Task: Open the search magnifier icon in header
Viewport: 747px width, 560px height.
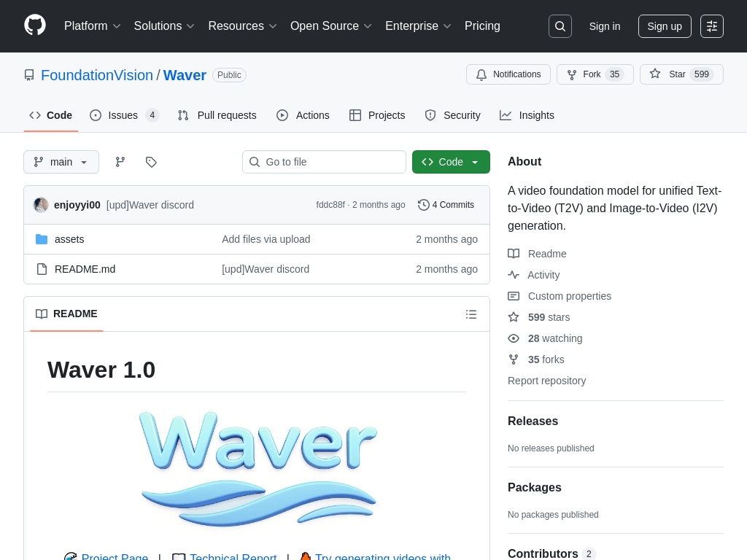Action: tap(560, 26)
